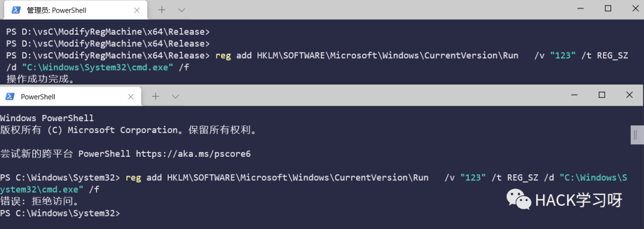Minimize the lower PowerShell window
644x229 pixels.
click(575, 95)
